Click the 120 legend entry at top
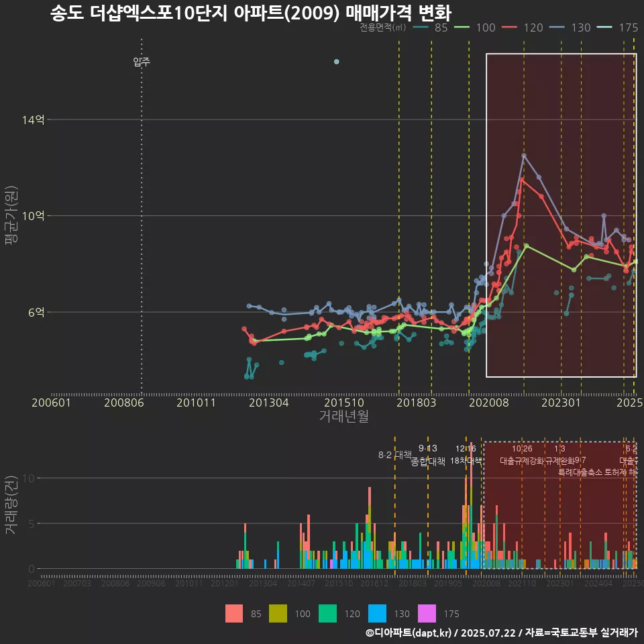 tap(523, 28)
